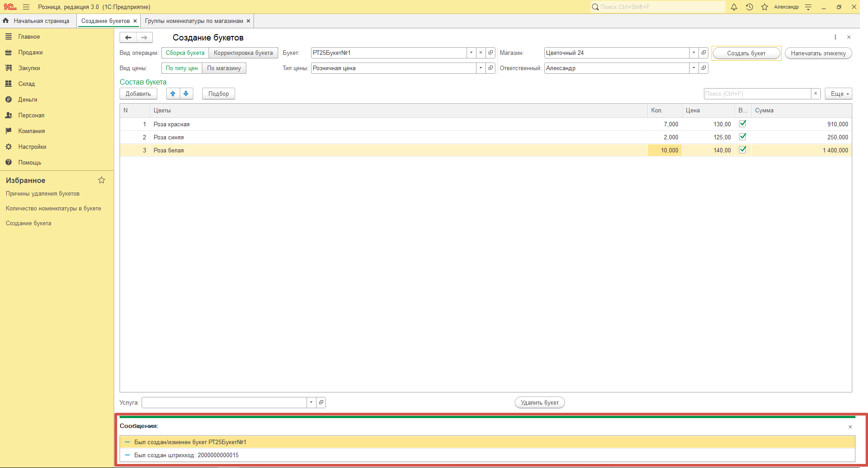868x468 pixels.
Task: Move row up with blue up arrow
Action: point(173,94)
